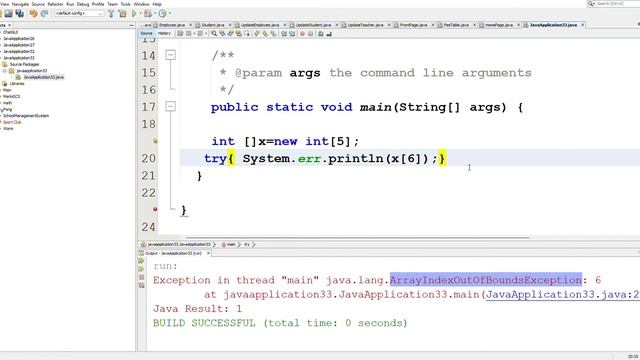Close the Output JavaApplication33 (run) tab
The height and width of the screenshot is (360, 640).
pyautogui.click(x=208, y=253)
